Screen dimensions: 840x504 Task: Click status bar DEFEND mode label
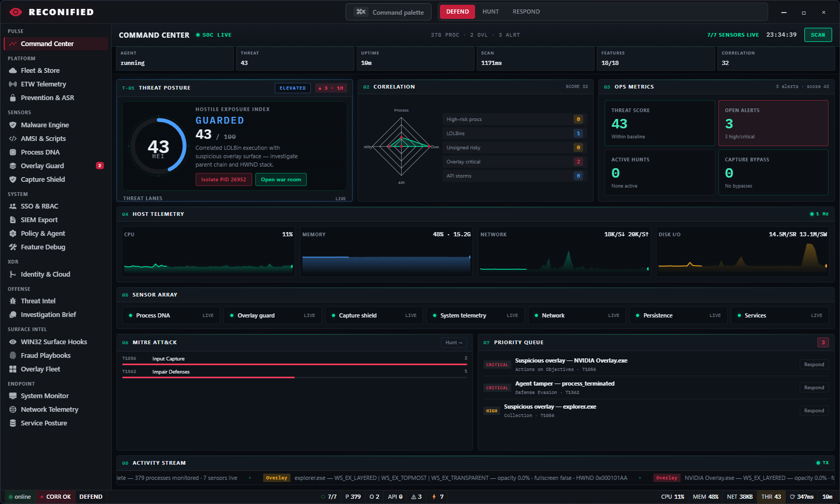(x=91, y=497)
